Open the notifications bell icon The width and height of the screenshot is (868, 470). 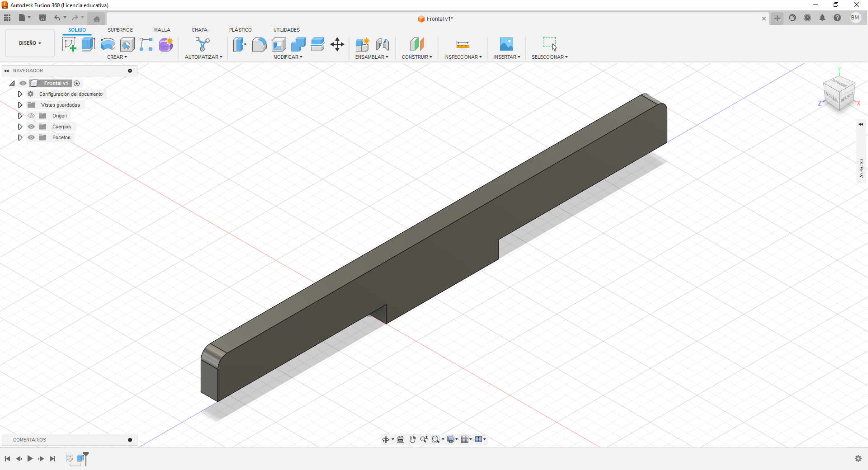tap(822, 18)
